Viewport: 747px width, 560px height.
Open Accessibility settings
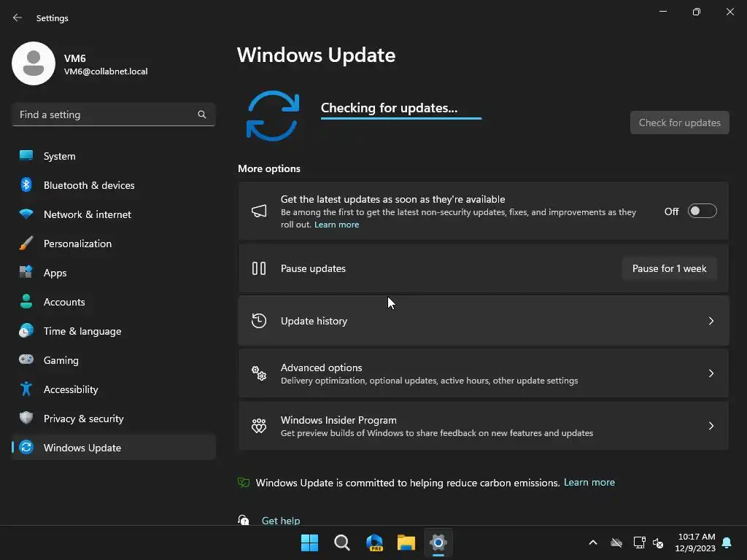[x=113, y=389]
